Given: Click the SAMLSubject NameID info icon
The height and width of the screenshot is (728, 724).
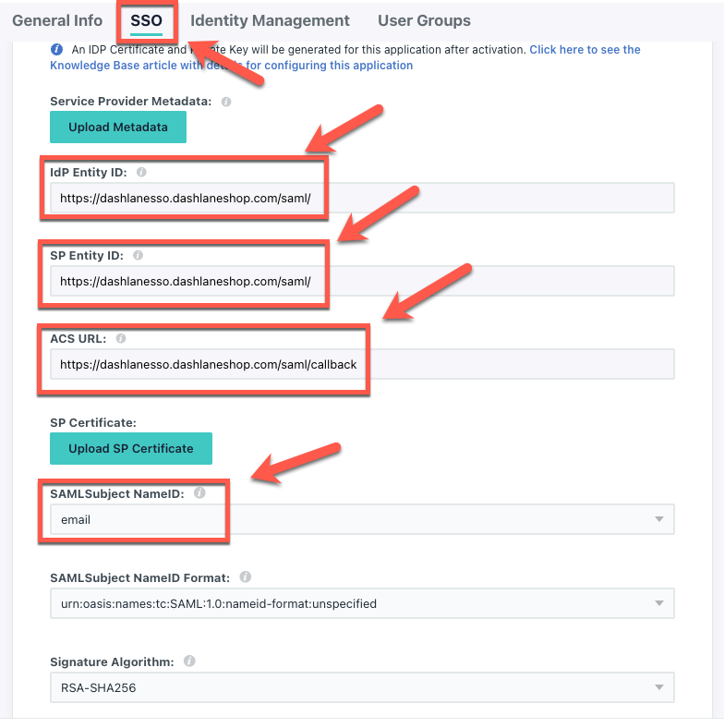Looking at the screenshot, I should coord(199,493).
